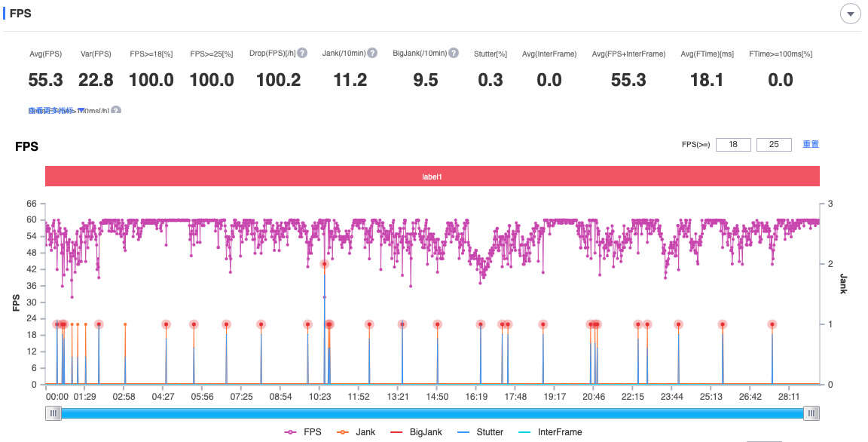Click the FPS threshold field showing 25
868x442 pixels.
tap(774, 145)
